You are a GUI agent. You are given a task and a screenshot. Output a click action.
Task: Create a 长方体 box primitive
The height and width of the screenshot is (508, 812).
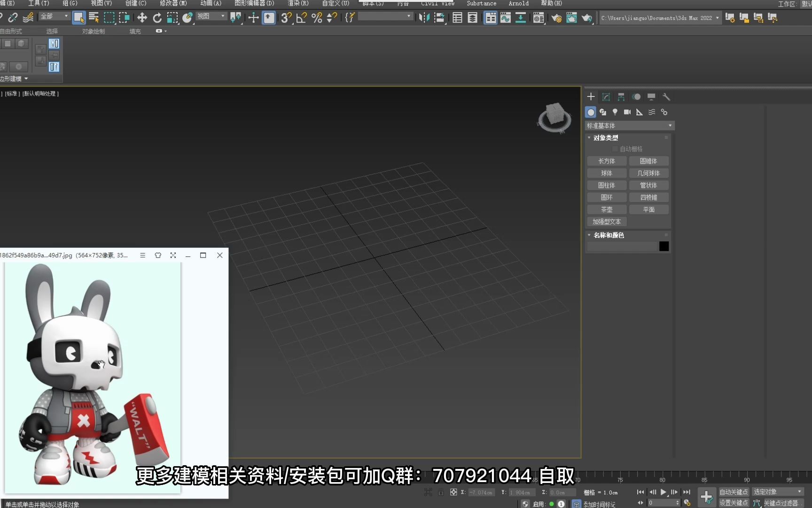pos(607,161)
